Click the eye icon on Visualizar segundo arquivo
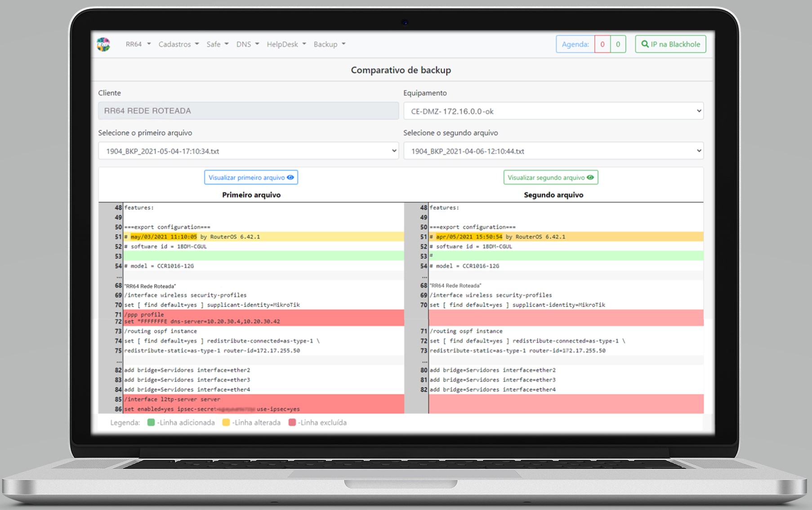 point(590,177)
